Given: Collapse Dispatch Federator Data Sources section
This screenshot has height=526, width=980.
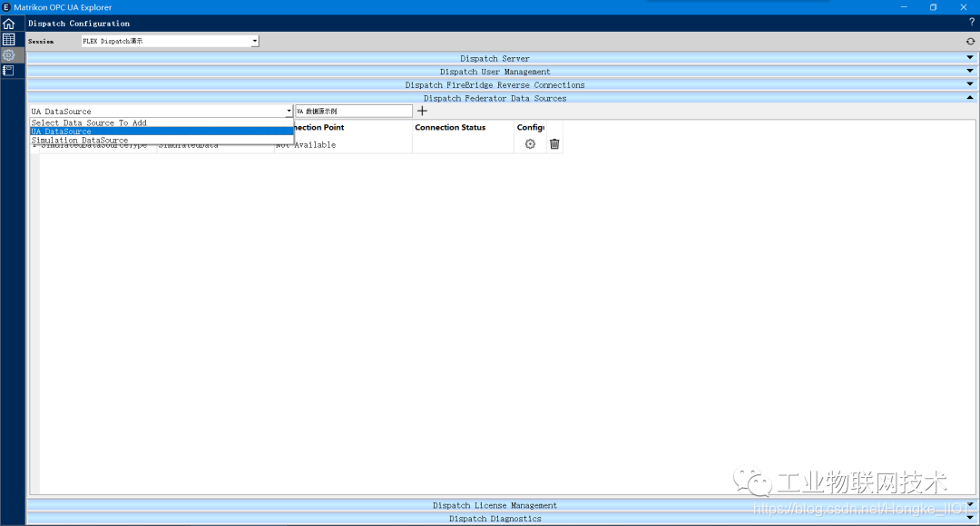Looking at the screenshot, I should 501,98.
